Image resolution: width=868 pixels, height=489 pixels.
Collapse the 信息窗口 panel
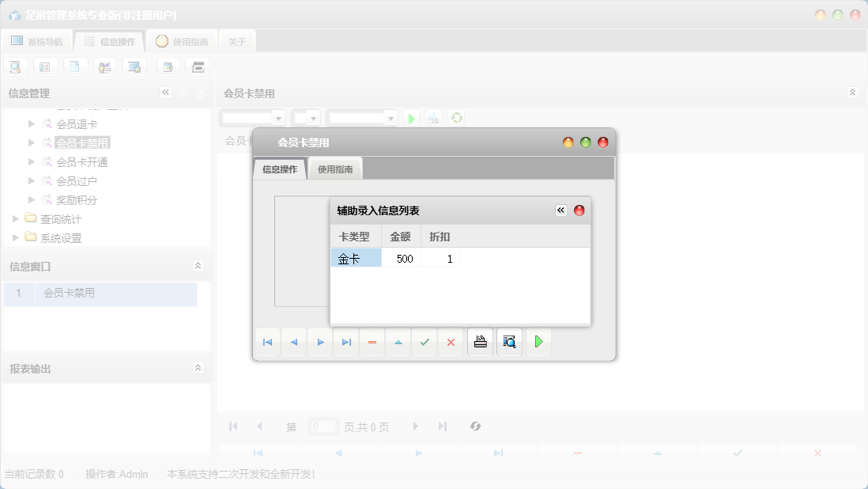coord(198,266)
